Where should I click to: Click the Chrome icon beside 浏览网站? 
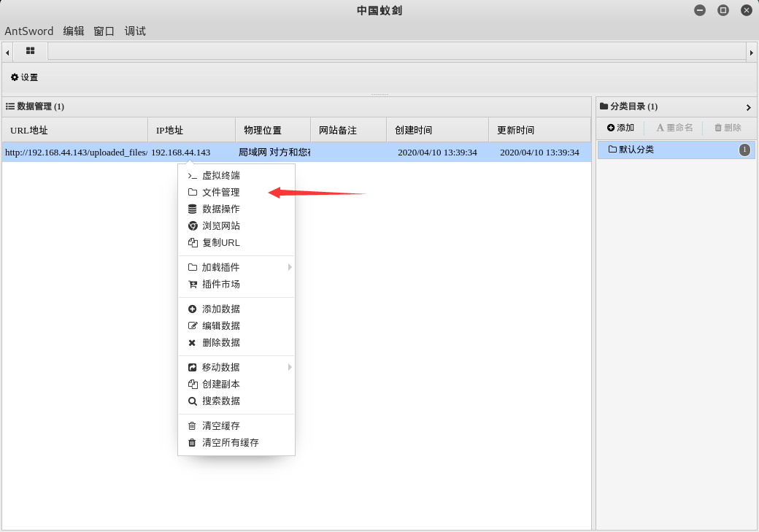click(193, 225)
